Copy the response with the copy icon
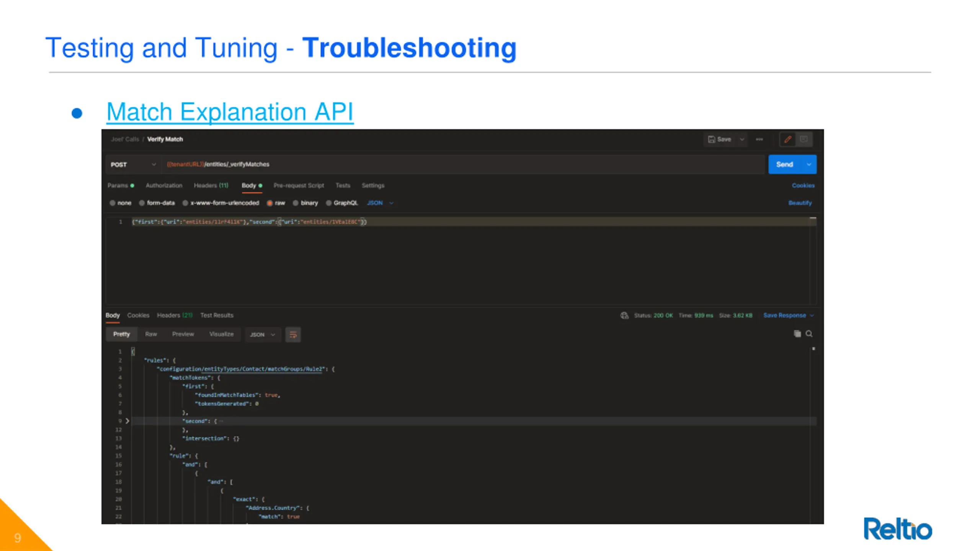This screenshot has height=551, width=980. (x=797, y=334)
